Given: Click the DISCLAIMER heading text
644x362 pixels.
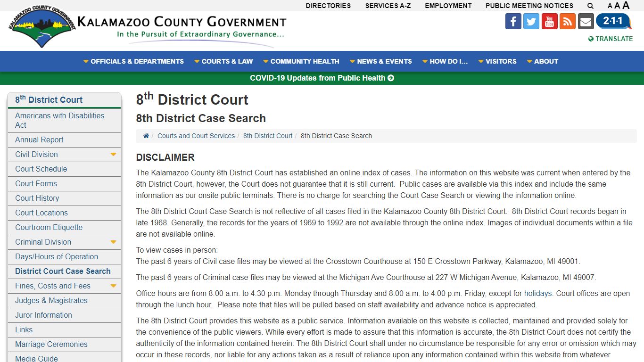Looking at the screenshot, I should [x=165, y=157].
